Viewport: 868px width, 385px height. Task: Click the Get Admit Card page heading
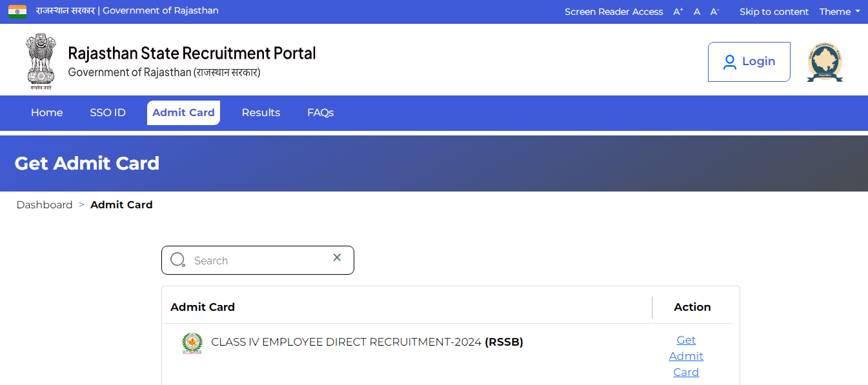coord(87,163)
